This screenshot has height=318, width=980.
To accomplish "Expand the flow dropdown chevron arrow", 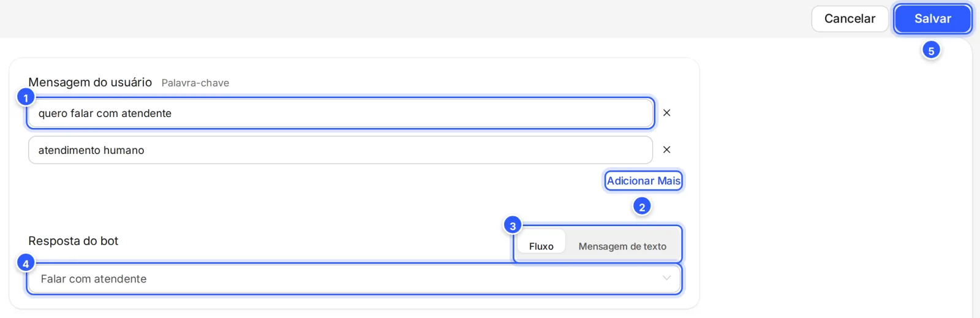I will pyautogui.click(x=666, y=278).
